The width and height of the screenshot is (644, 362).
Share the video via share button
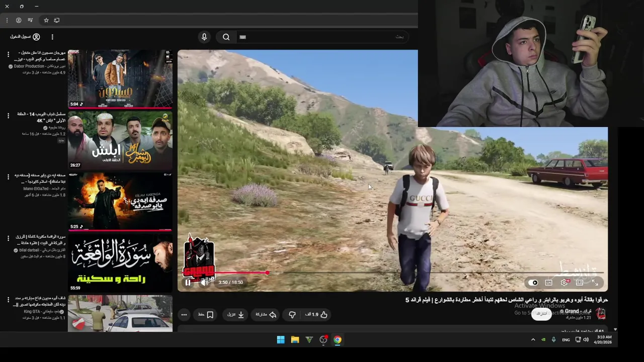[x=266, y=315]
